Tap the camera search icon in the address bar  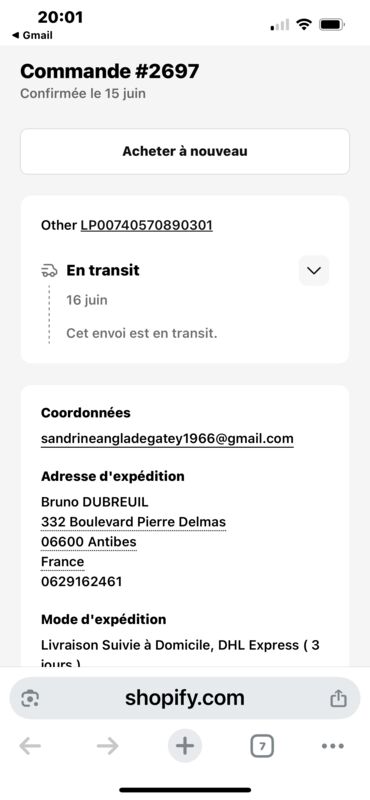pyautogui.click(x=30, y=698)
